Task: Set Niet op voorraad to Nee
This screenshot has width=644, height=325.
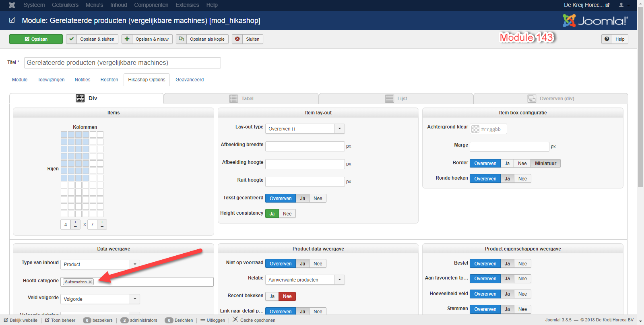Action: (x=318, y=264)
